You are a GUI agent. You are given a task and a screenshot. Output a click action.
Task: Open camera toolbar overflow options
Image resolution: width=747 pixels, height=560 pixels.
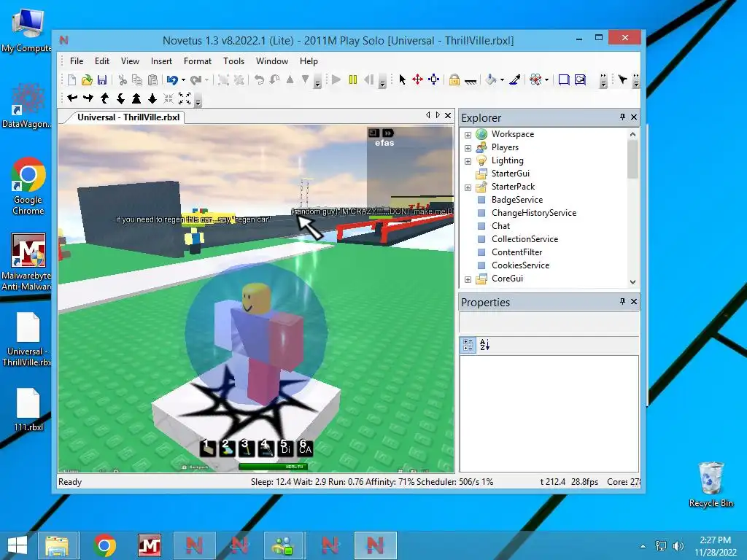pyautogui.click(x=198, y=101)
